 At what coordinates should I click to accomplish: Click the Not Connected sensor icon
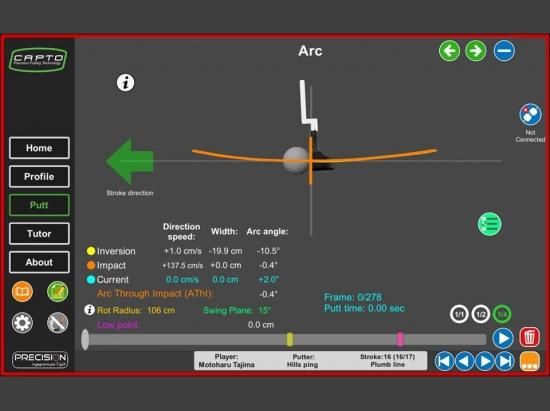530,114
